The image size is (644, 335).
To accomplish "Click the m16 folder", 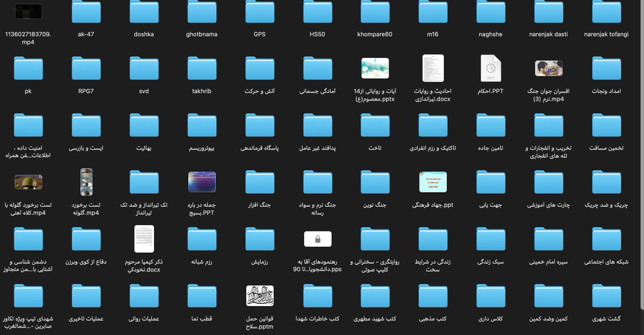I will tap(433, 11).
